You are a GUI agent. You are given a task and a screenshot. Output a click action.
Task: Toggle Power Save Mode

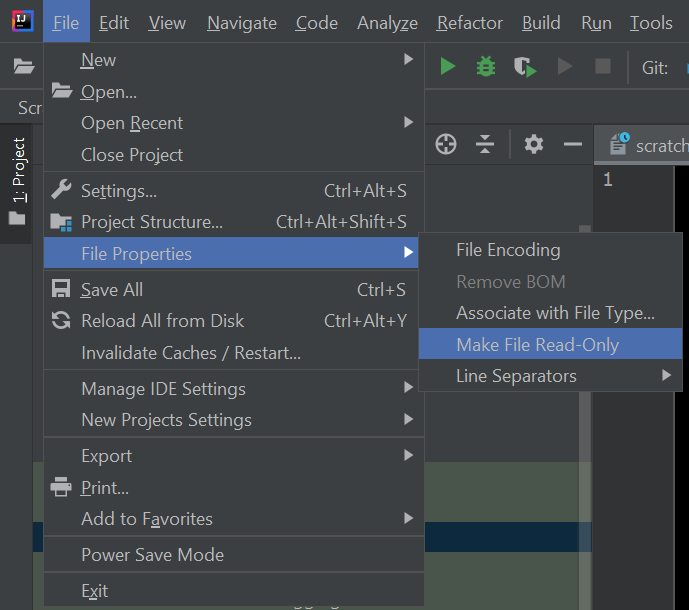click(x=152, y=555)
